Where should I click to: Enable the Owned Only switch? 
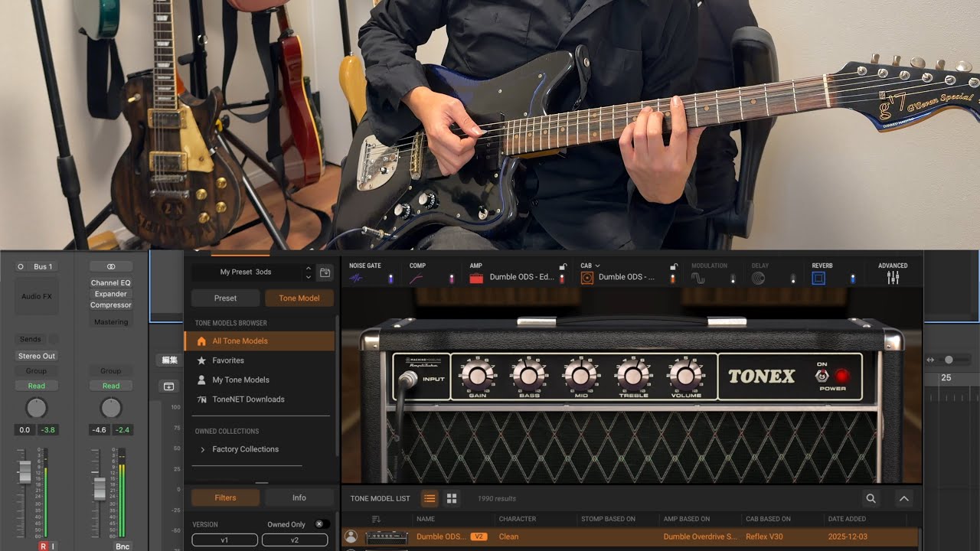(322, 524)
